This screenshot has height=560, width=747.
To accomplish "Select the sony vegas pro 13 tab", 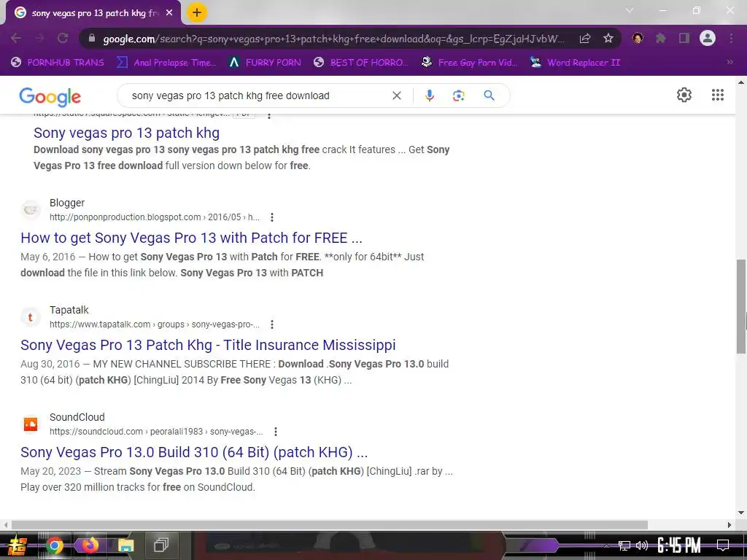I will point(94,13).
